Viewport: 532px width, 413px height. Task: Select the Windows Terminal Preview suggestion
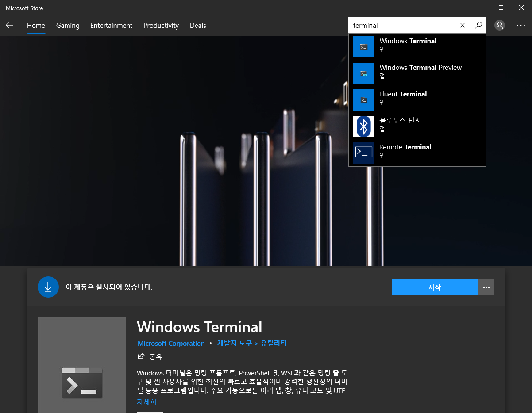[417, 73]
